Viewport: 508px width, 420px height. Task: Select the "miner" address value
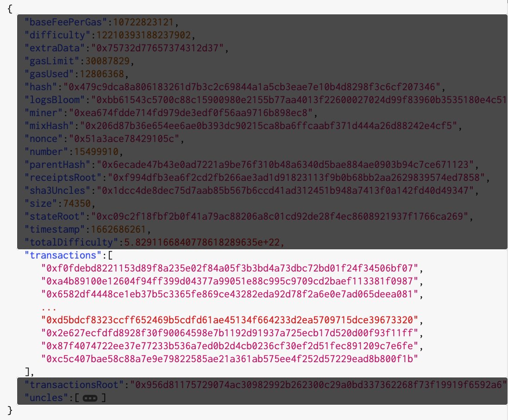(191, 112)
